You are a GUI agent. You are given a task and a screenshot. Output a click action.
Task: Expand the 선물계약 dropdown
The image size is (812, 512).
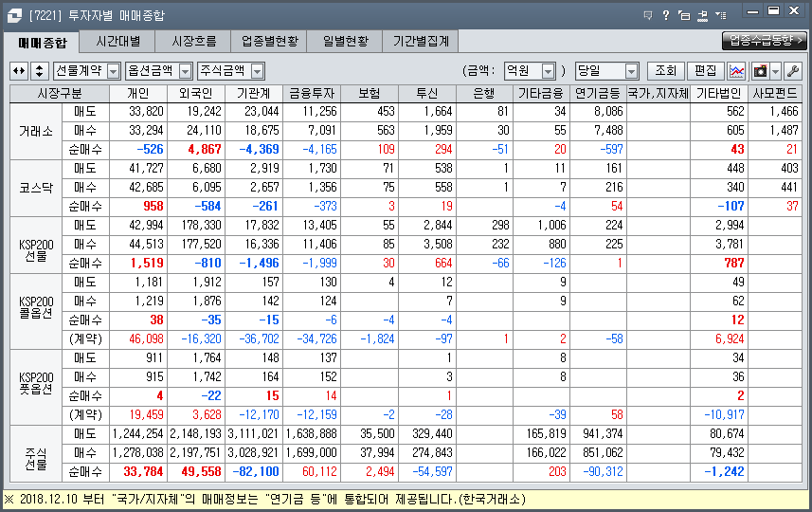click(114, 71)
